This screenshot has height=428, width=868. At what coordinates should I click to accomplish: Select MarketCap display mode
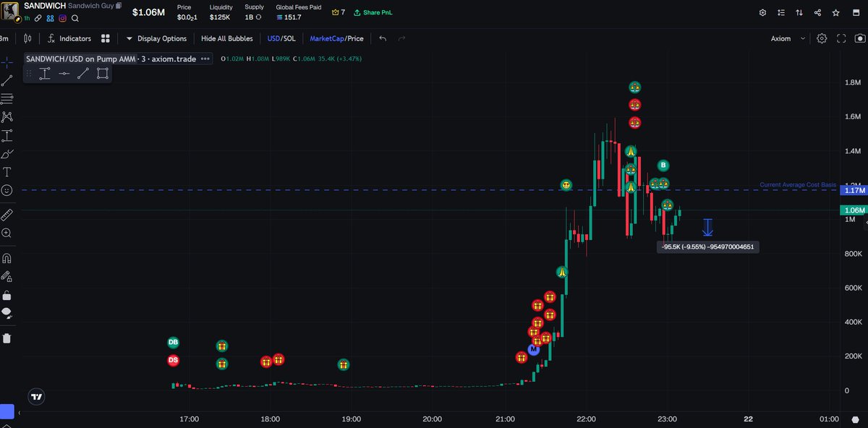(x=328, y=38)
